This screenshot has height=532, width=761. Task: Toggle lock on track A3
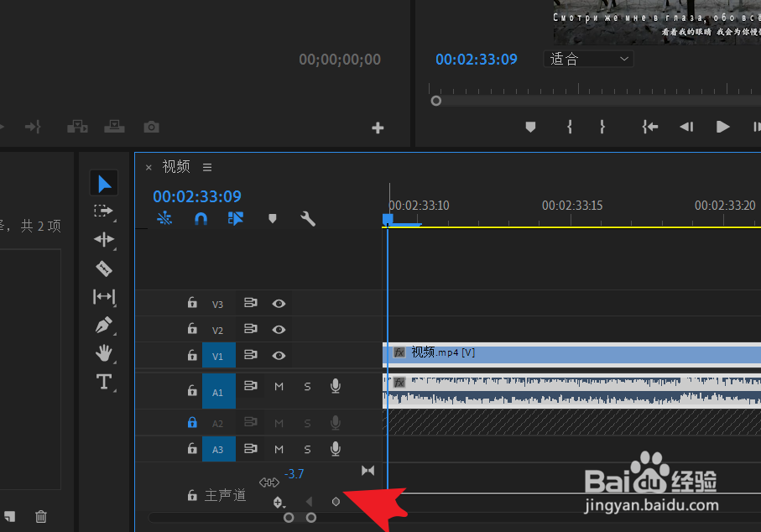pyautogui.click(x=192, y=448)
